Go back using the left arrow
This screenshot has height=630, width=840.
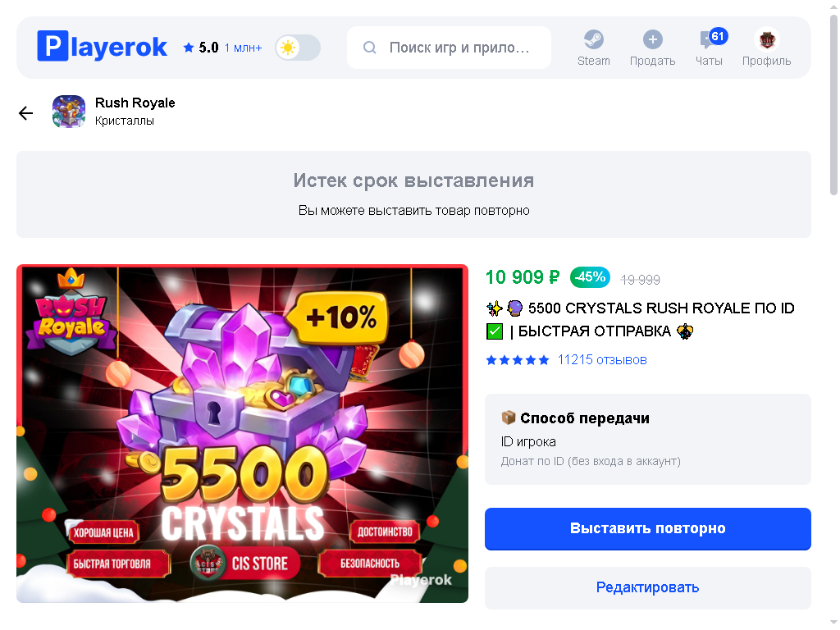pyautogui.click(x=25, y=113)
